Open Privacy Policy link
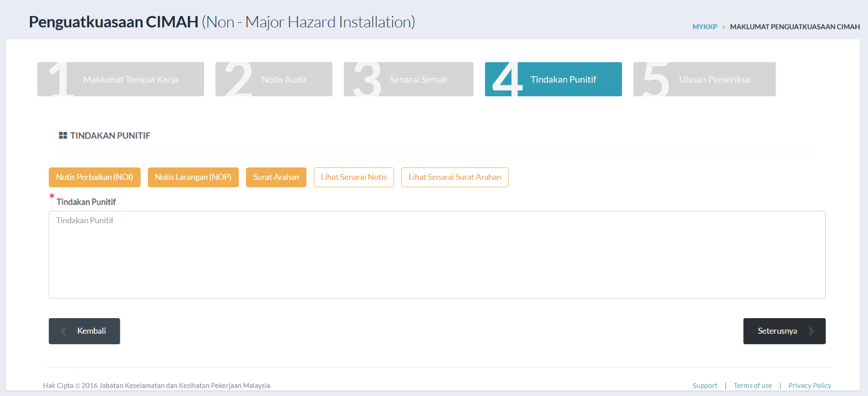This screenshot has height=396, width=868. pyautogui.click(x=810, y=385)
